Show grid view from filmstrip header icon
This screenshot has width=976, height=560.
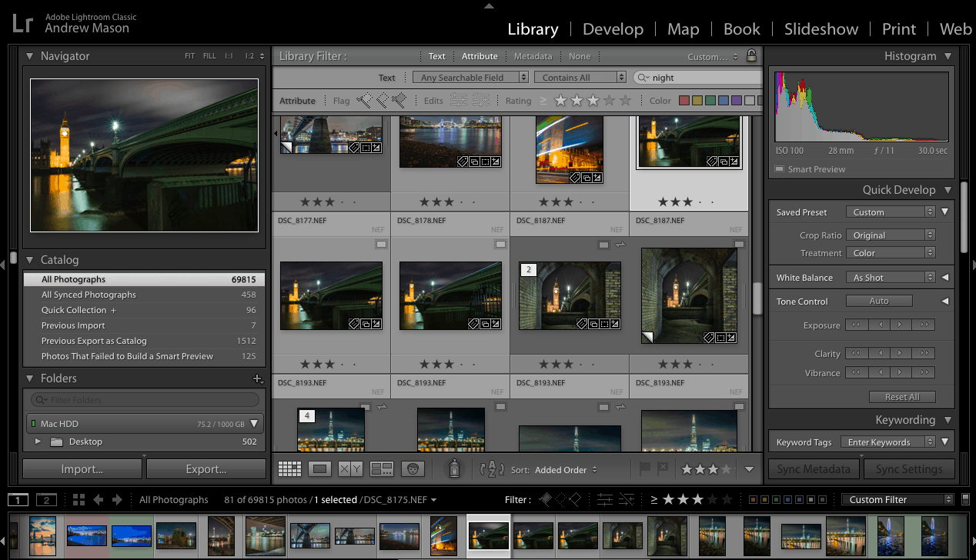[79, 499]
